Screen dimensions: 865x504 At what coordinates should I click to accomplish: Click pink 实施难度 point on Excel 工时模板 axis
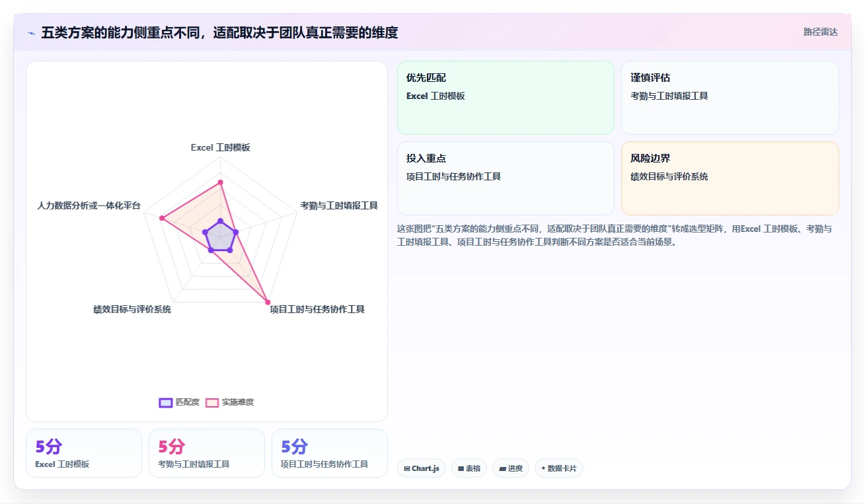click(x=221, y=182)
